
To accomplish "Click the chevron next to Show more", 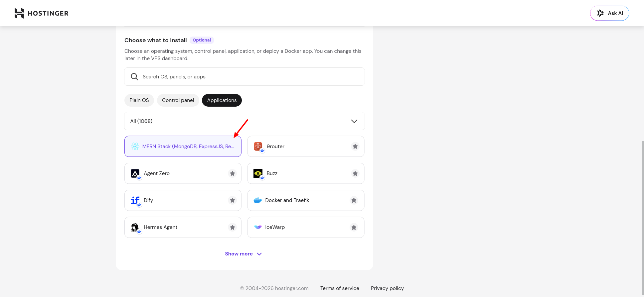I will [259, 254].
